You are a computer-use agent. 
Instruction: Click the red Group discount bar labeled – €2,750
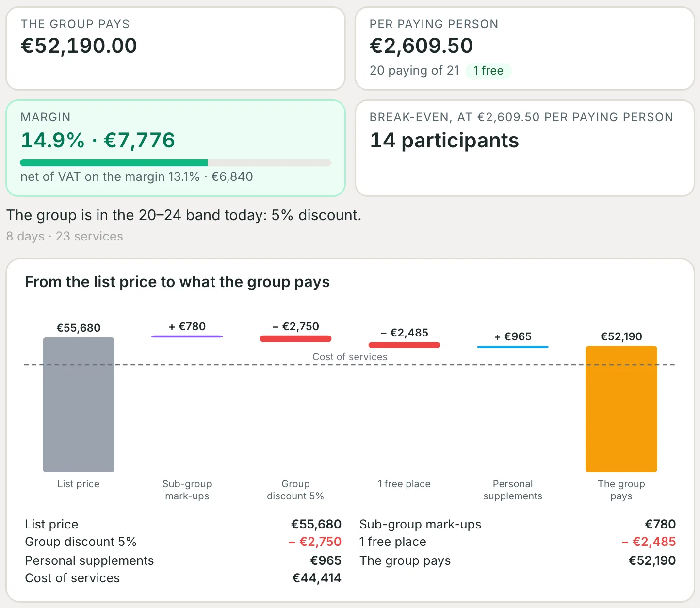[296, 338]
